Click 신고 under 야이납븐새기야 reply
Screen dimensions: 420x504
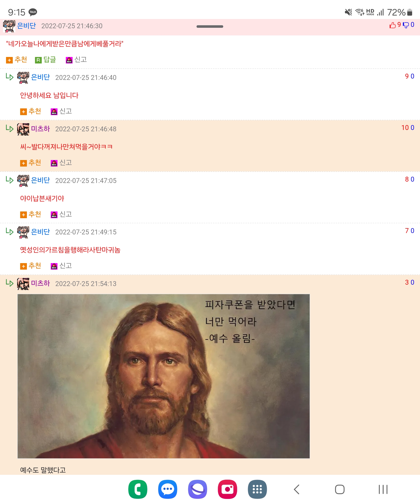point(61,214)
